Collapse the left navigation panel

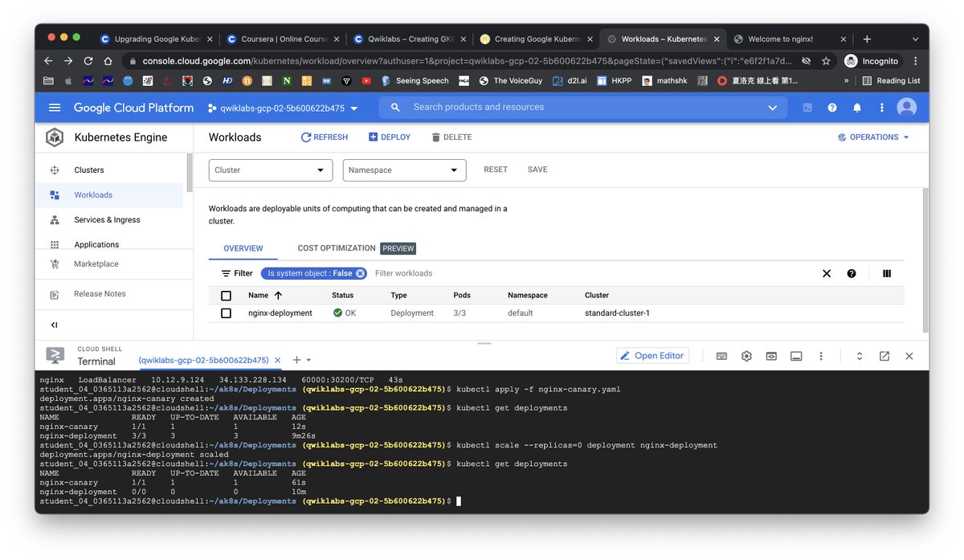(55, 325)
